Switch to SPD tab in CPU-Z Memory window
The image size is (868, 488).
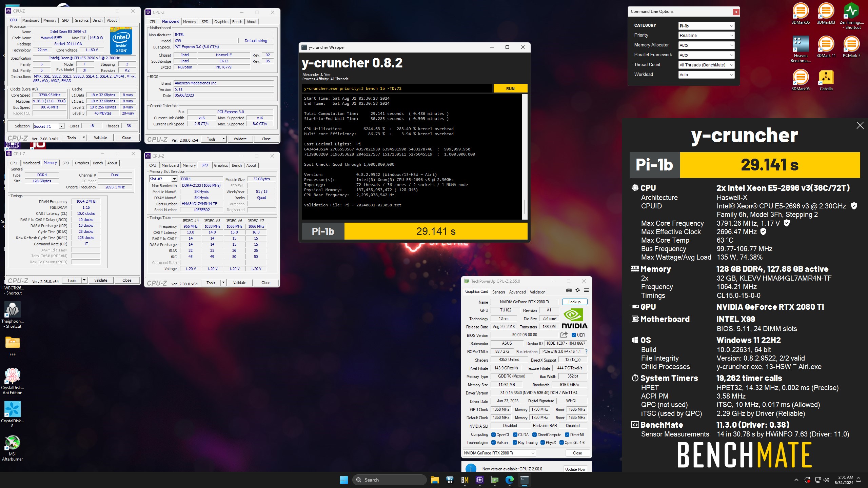coord(65,163)
